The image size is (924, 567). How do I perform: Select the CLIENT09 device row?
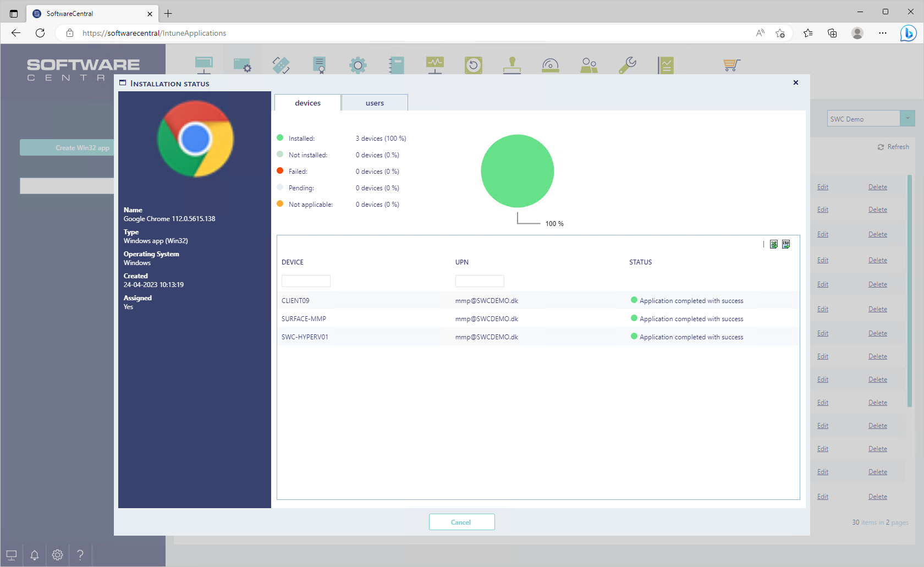coord(295,301)
